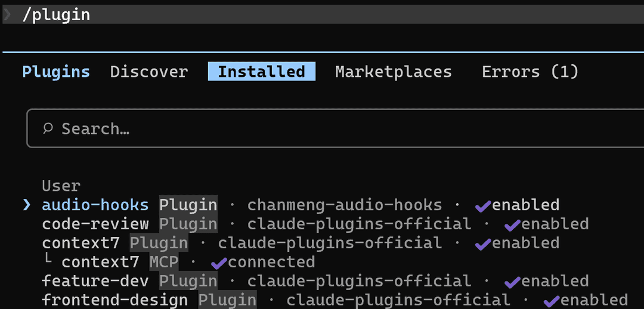Click the search magnifier icon
Viewport: 644px width, 309px height.
tap(48, 129)
